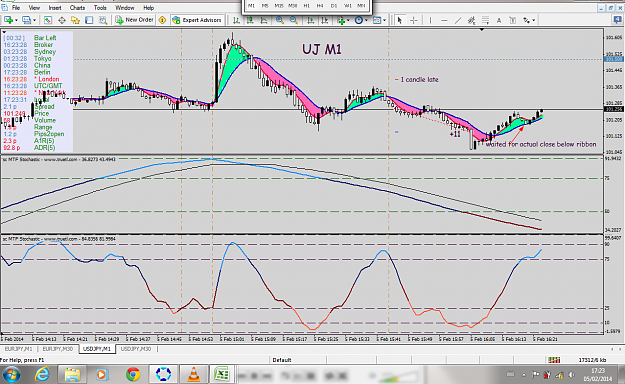The width and height of the screenshot is (625, 384).
Task: Select the Crosshair cursor tool
Action: point(414,20)
